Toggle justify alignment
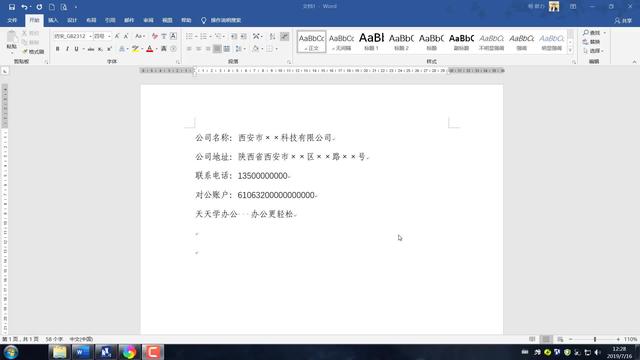The height and width of the screenshot is (360, 640). tap(217, 49)
